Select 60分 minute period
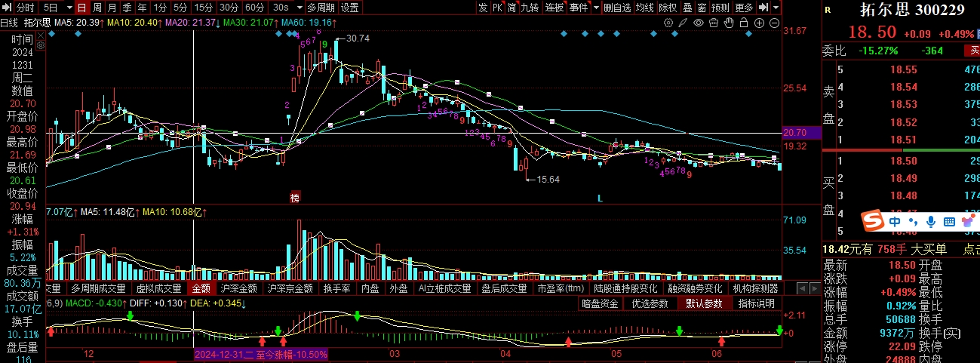 (x=255, y=8)
